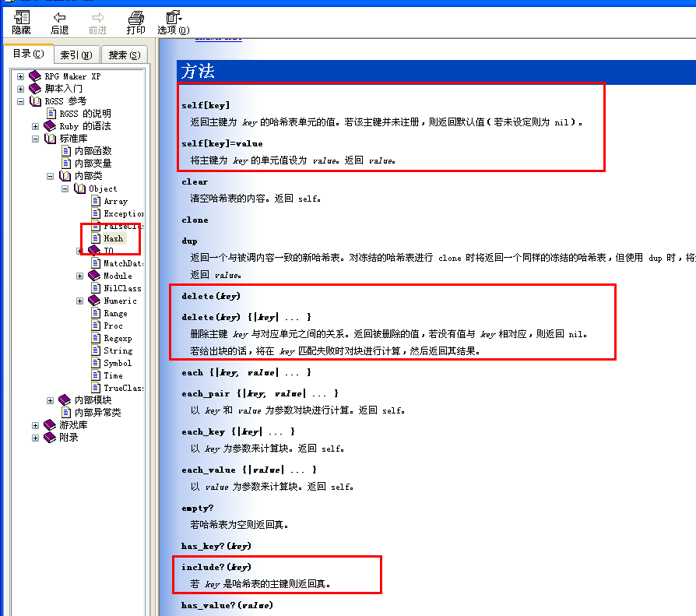
Task: Switch to the 搜索 (Search) tab
Action: coord(125,55)
